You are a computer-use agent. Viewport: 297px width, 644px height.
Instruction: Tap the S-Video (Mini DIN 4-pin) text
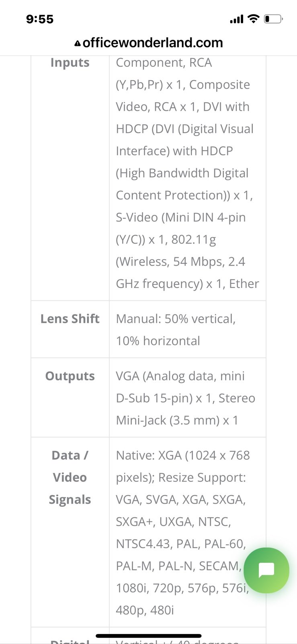(x=181, y=217)
